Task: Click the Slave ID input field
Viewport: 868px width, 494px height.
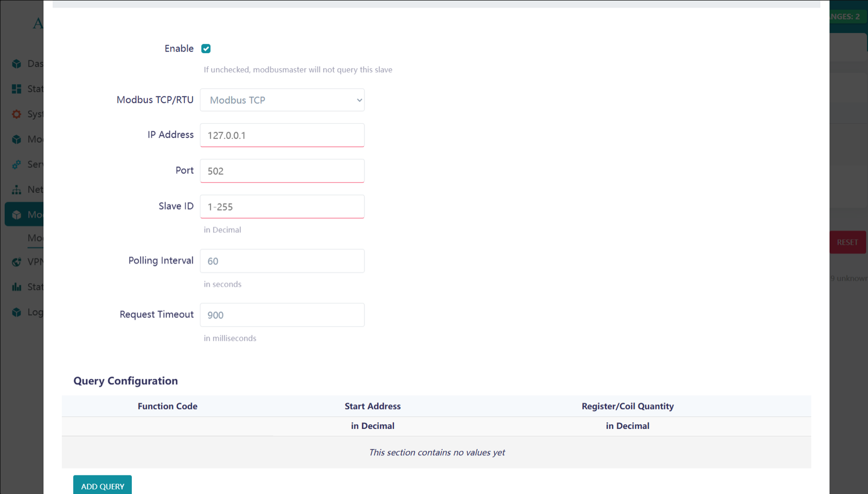Action: click(x=282, y=207)
